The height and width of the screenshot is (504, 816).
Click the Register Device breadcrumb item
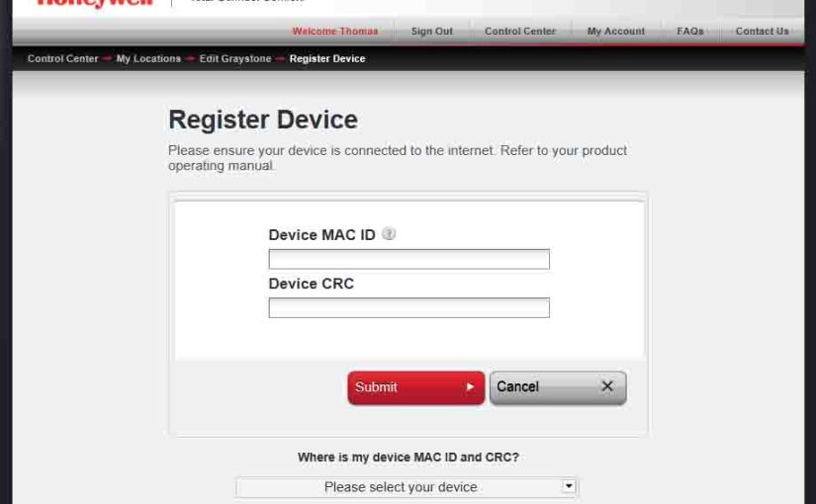[x=327, y=58]
